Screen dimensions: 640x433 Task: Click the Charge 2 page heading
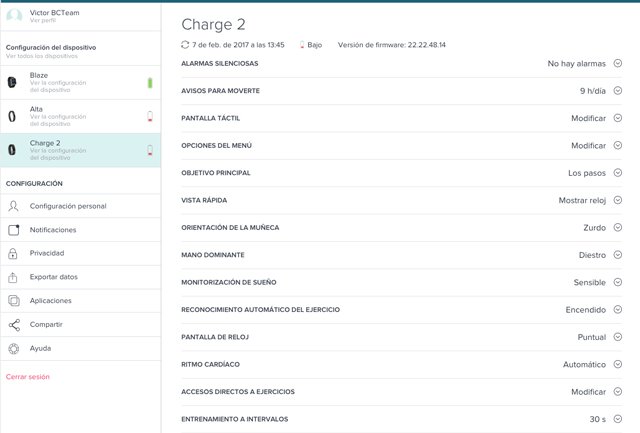pyautogui.click(x=213, y=24)
